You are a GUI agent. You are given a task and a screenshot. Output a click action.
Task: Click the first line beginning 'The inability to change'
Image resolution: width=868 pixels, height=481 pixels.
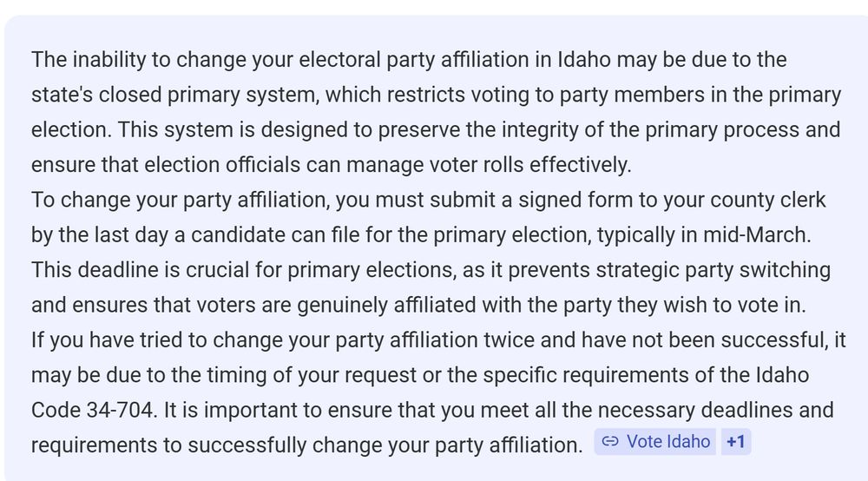click(x=409, y=60)
